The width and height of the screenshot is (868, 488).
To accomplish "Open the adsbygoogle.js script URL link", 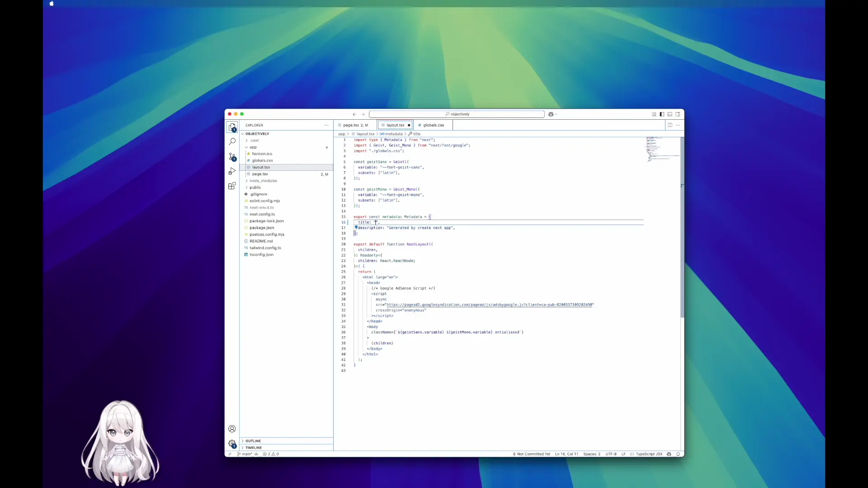I will pos(489,305).
